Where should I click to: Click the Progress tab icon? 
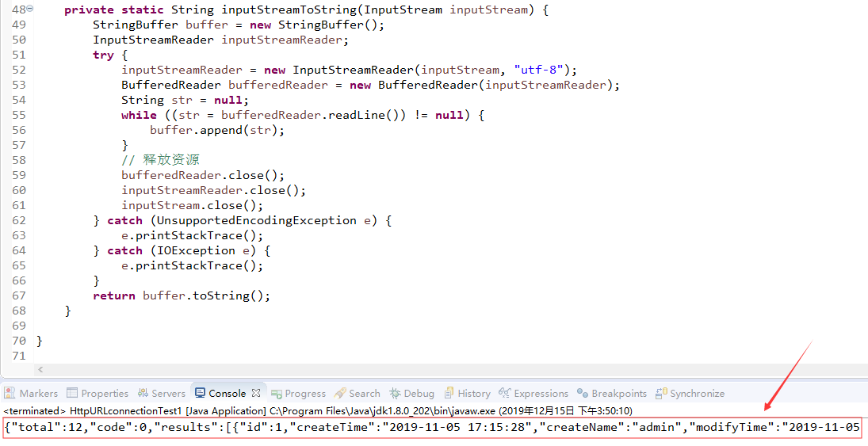pyautogui.click(x=276, y=394)
